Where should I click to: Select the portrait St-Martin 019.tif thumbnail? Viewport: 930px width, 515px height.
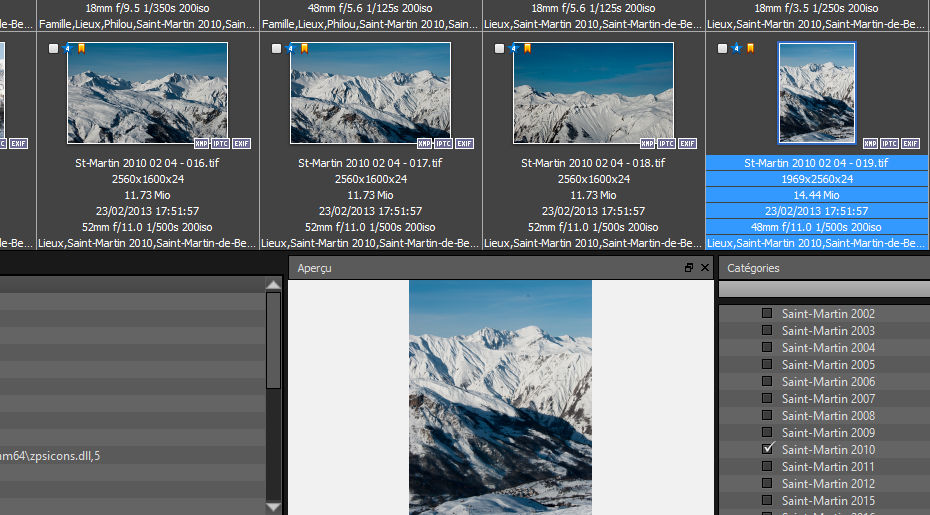point(817,93)
